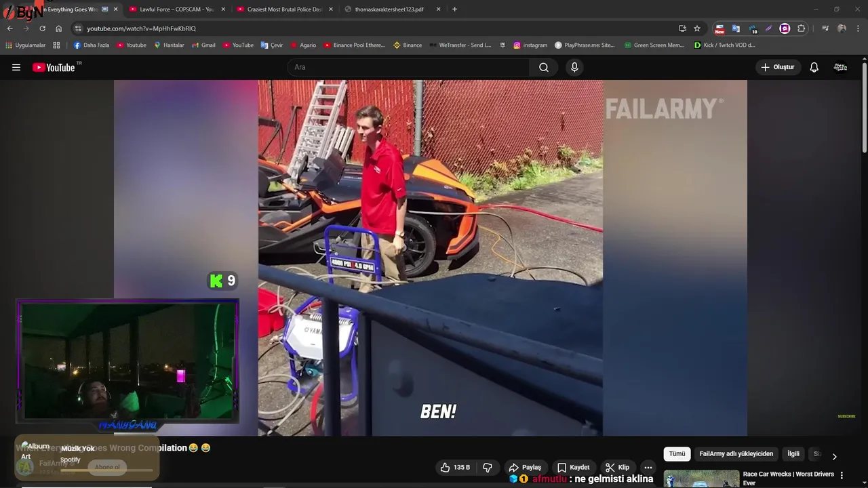This screenshot has width=868, height=488.
Task: Reload the page with the refresh icon
Action: pyautogui.click(x=42, y=28)
